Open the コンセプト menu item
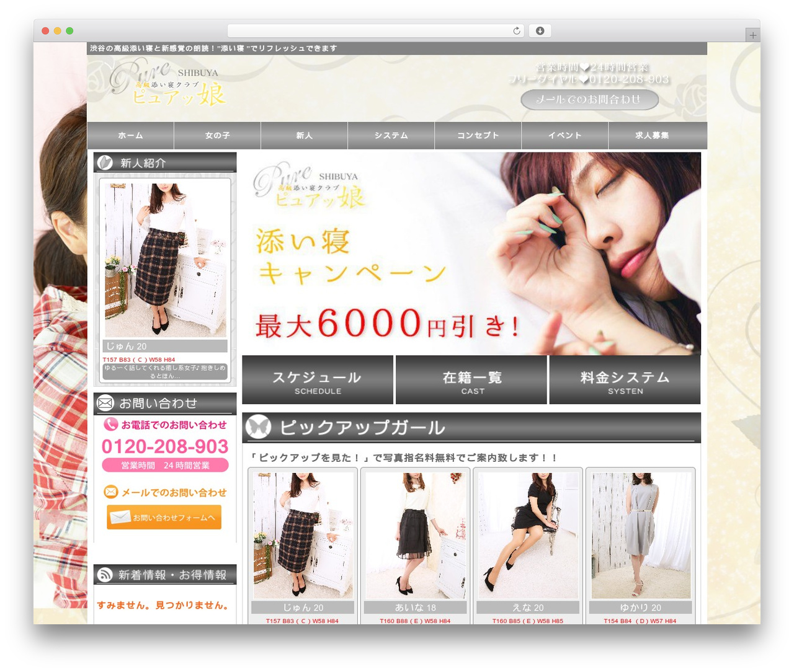Screen dimensions: 794x672 coord(478,135)
